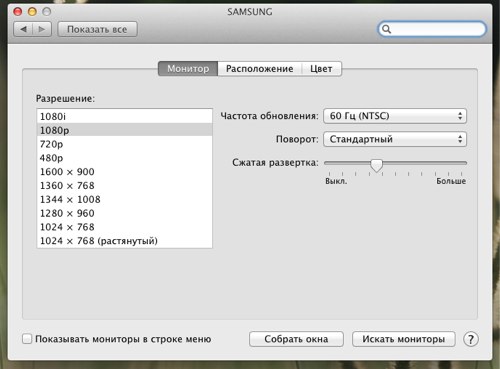Click the magnifier icon in search field

[x=386, y=29]
